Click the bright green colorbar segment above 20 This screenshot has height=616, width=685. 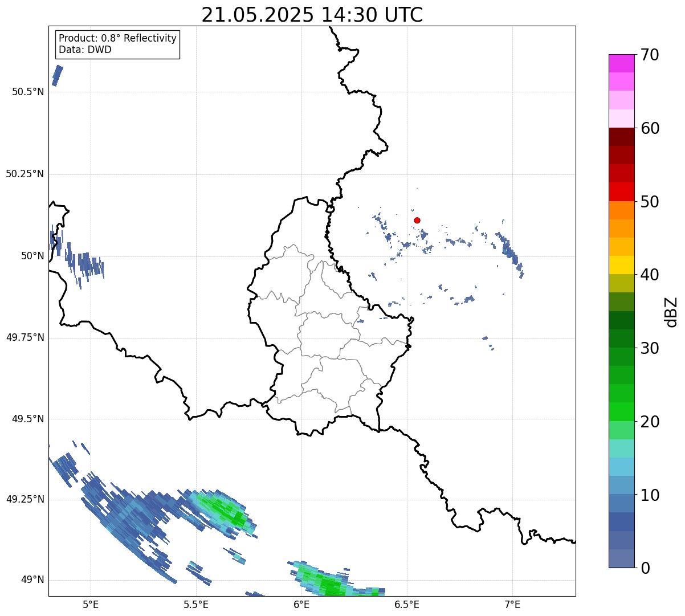(621, 411)
